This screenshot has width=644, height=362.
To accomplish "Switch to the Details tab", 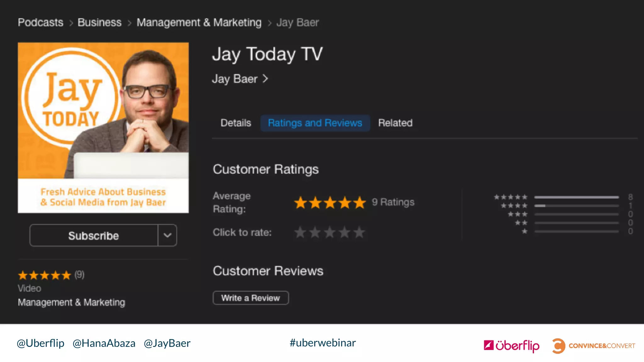I will [x=236, y=123].
